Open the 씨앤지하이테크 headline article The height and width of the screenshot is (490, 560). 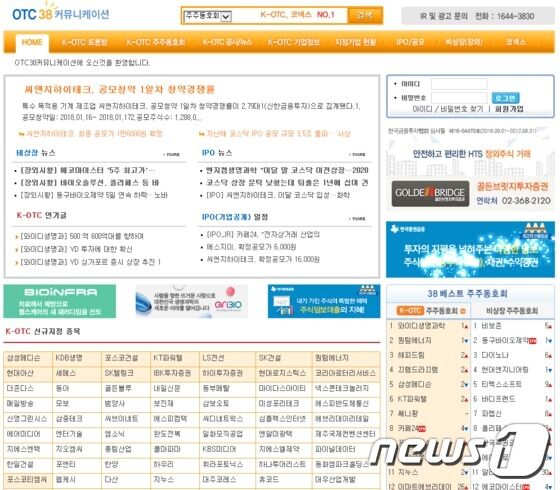(119, 89)
